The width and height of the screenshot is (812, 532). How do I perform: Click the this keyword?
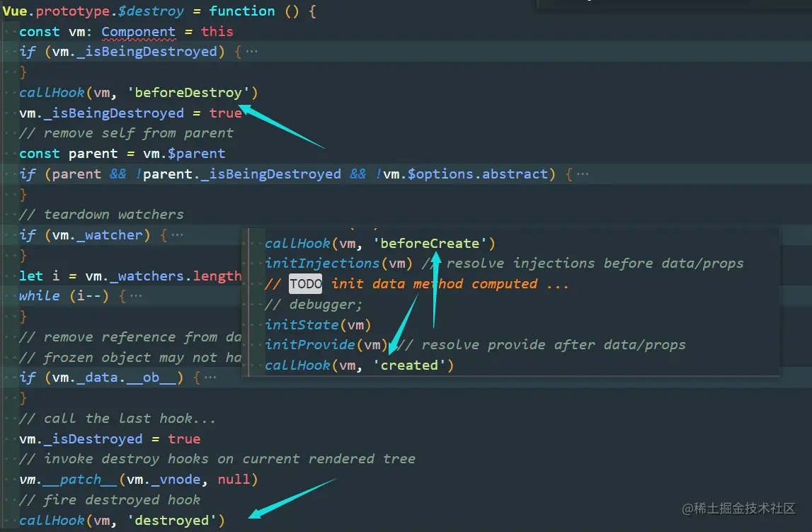[x=217, y=32]
